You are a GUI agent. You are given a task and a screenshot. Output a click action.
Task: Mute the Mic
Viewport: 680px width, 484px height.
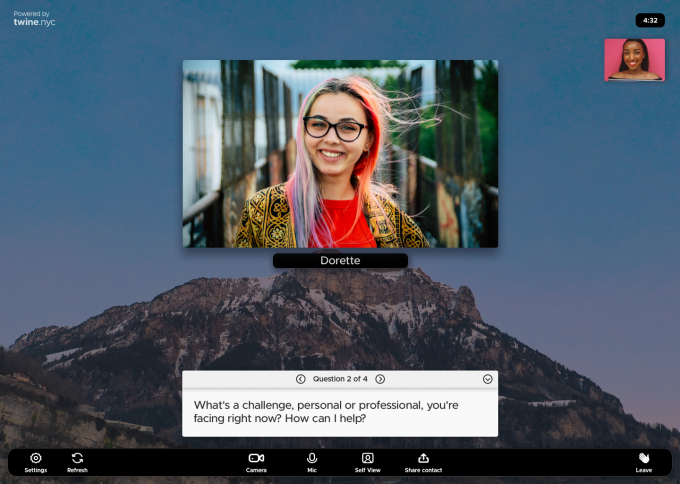click(312, 458)
